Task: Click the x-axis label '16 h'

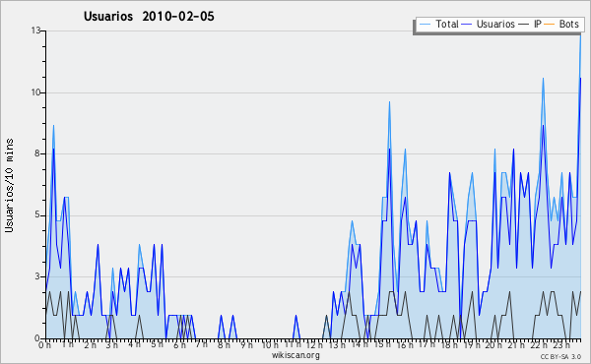Action: [405, 344]
